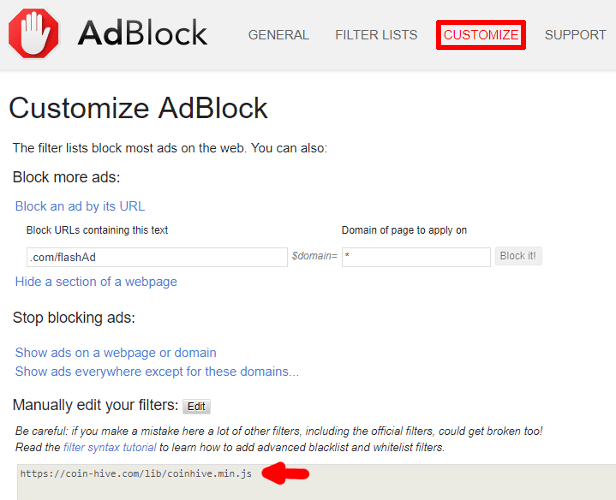Viewport: 616px width, 500px height.
Task: Click the Edit button for manual filters
Action: 196,407
